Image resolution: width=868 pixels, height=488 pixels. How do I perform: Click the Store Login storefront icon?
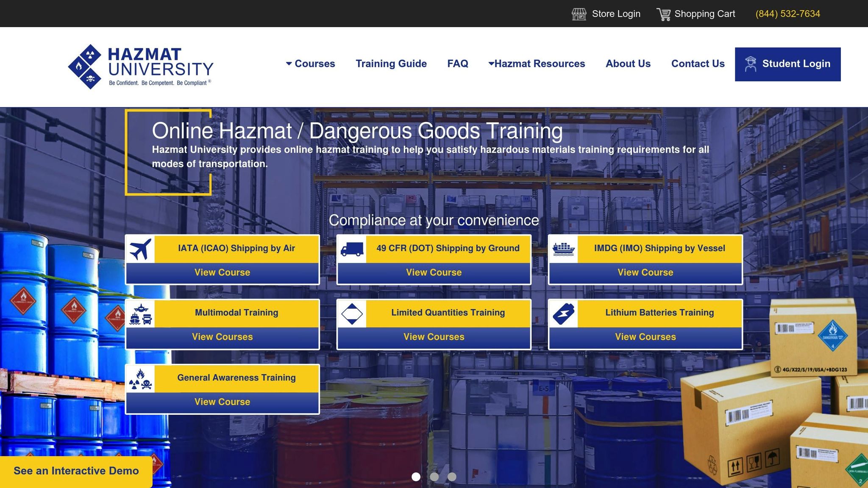pos(579,14)
